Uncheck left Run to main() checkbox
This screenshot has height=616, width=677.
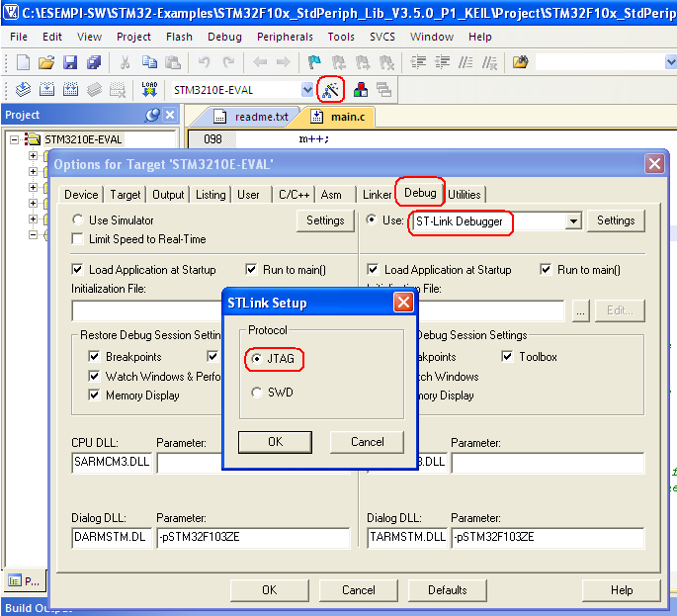tap(251, 270)
